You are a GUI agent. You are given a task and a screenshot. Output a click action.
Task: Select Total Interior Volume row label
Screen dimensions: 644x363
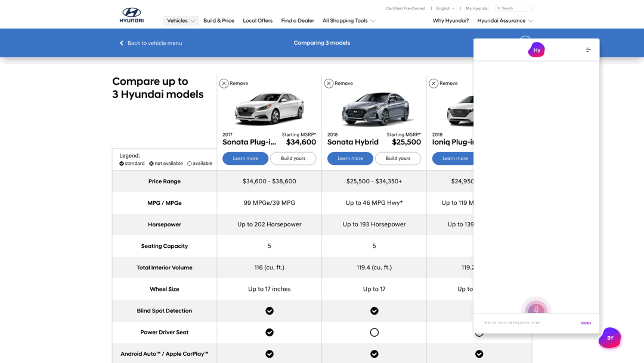click(x=165, y=267)
